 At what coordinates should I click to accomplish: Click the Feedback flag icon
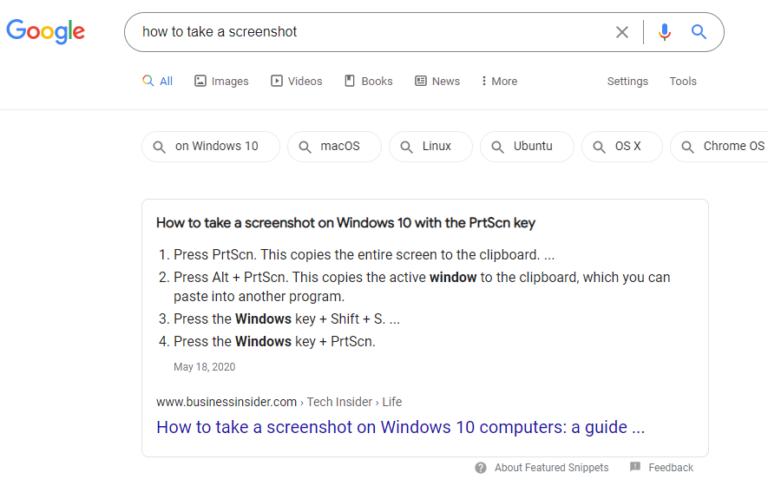tap(635, 467)
